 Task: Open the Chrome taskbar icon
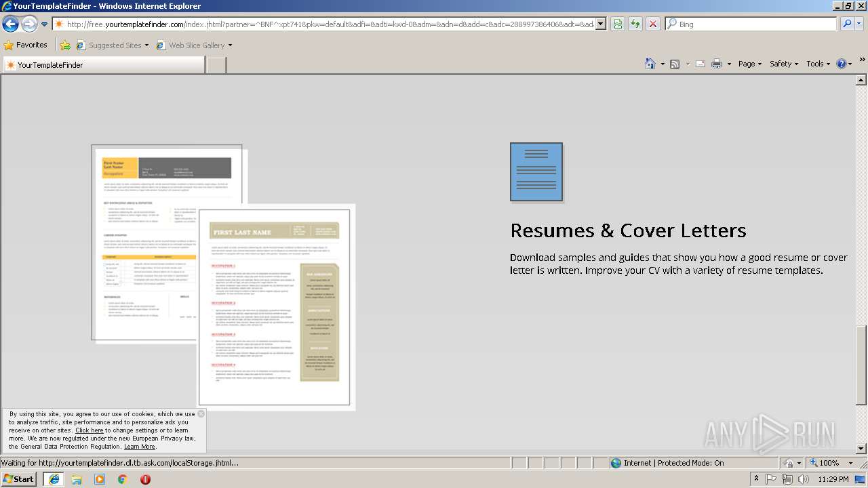click(123, 479)
